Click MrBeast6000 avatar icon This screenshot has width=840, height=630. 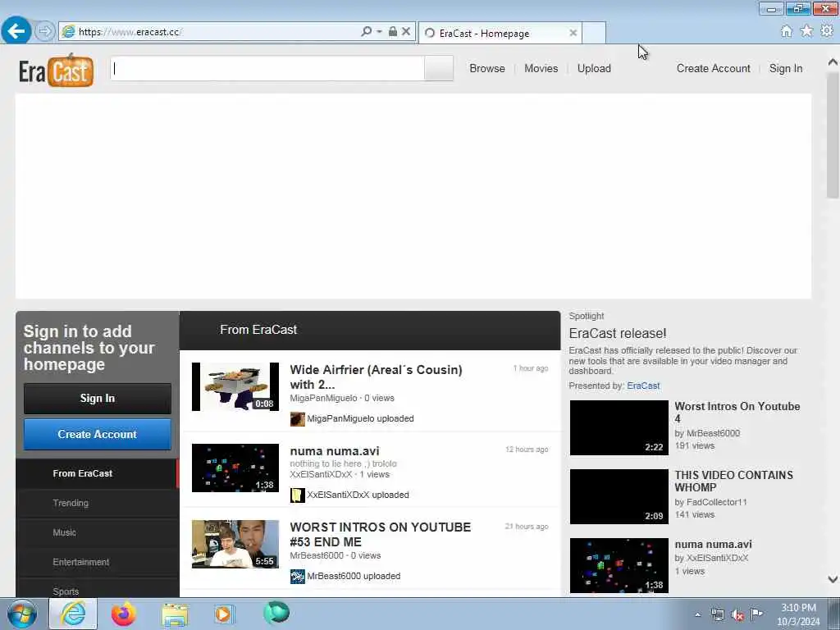tap(297, 577)
